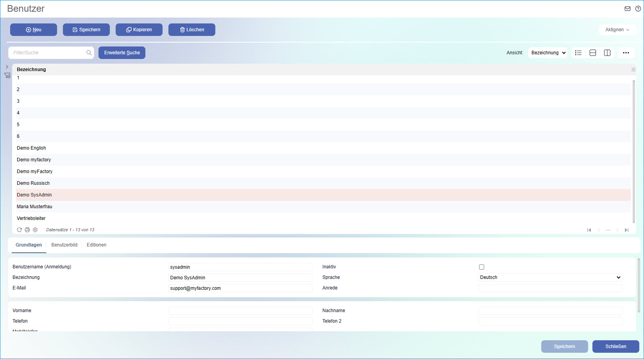This screenshot has width=644, height=359.
Task: Go to last page of records
Action: pos(627,230)
